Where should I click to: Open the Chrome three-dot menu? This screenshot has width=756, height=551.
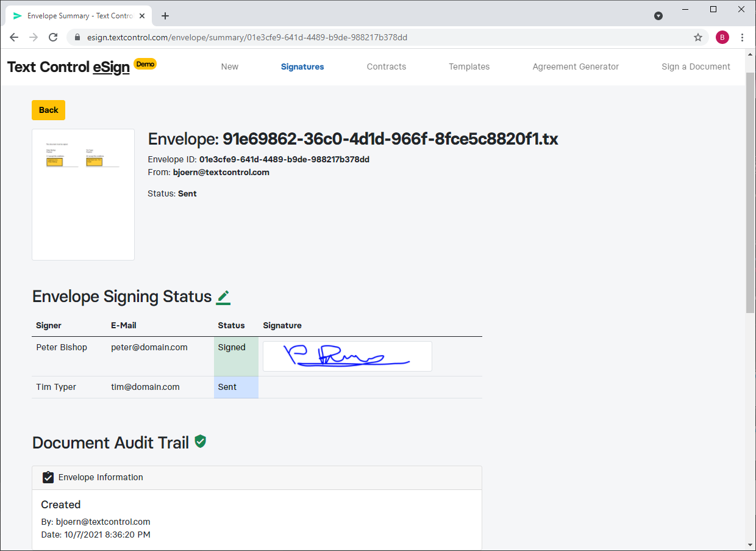(x=742, y=37)
